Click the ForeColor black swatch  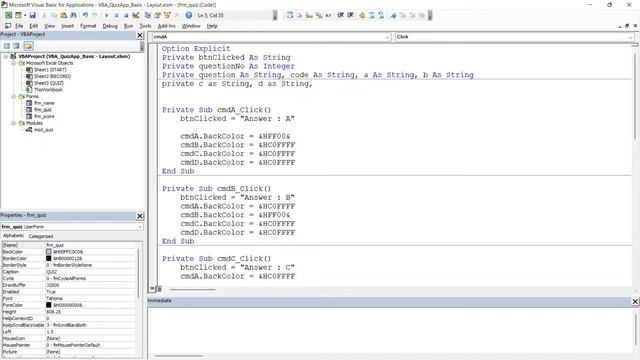(49, 305)
